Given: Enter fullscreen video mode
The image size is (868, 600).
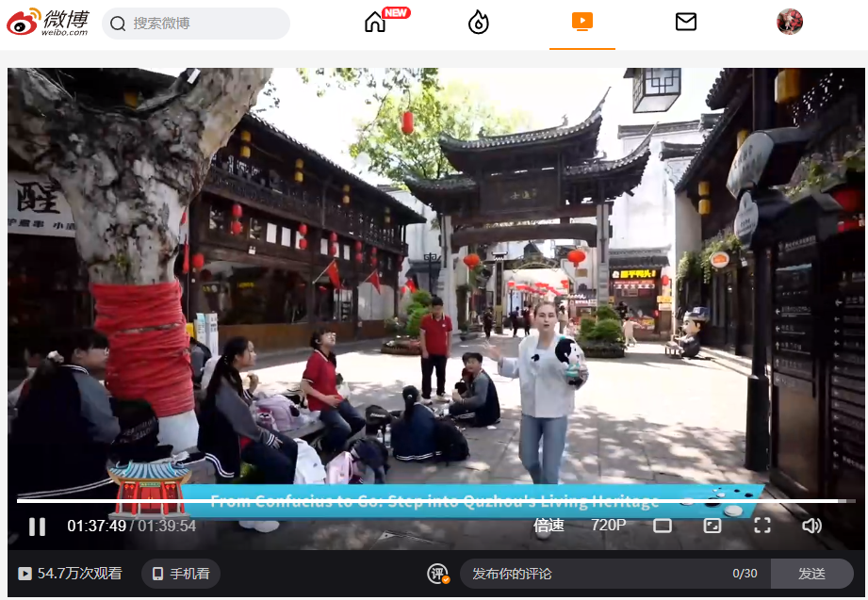Looking at the screenshot, I should (x=762, y=526).
